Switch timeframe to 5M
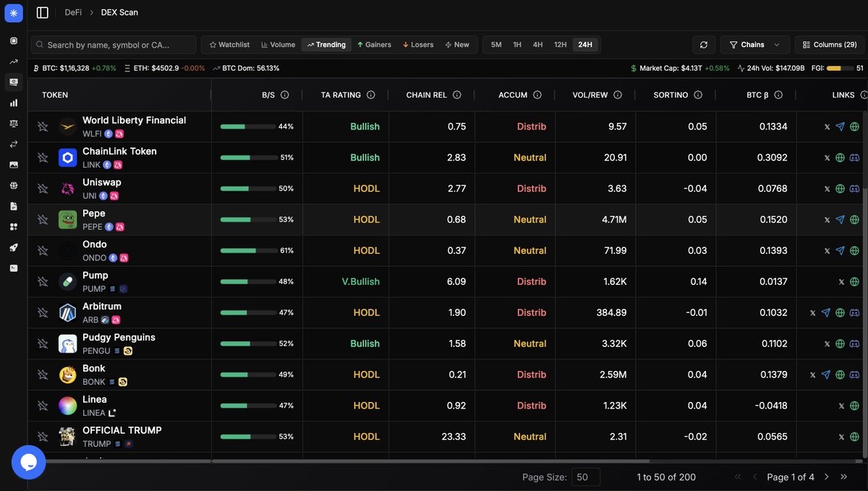868x491 pixels. (496, 45)
